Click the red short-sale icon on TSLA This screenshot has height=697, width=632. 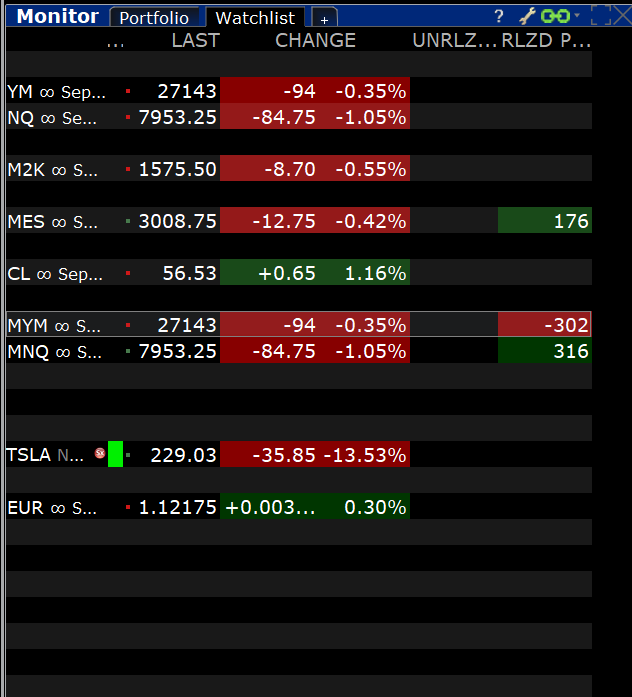[100, 453]
